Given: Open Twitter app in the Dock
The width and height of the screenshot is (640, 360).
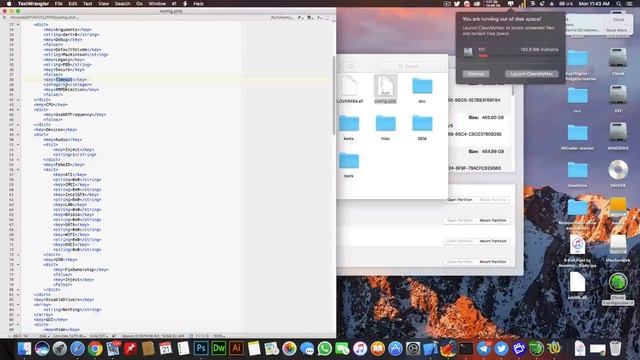Looking at the screenshot, I should [x=501, y=349].
